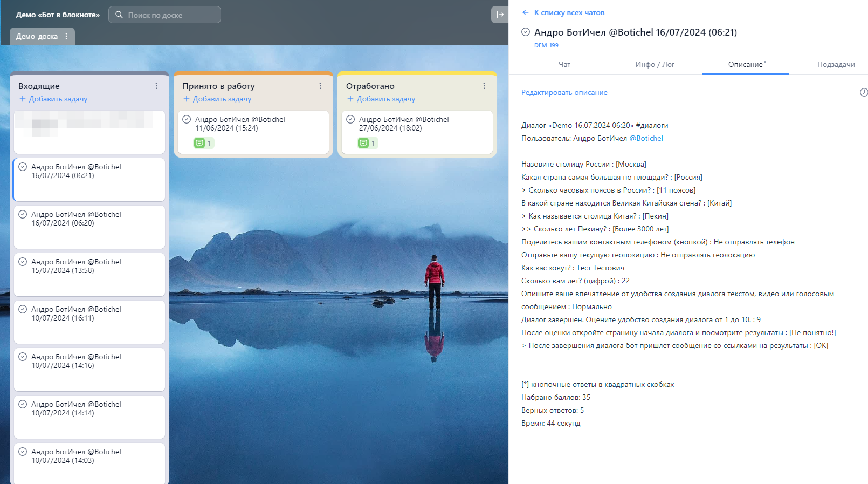Switch to the Чат tab
The width and height of the screenshot is (868, 484).
pyautogui.click(x=564, y=64)
